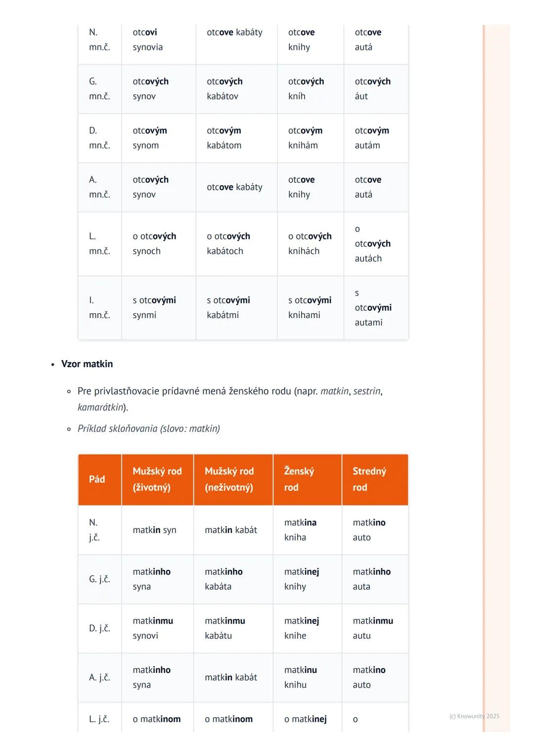The height and width of the screenshot is (756, 534).
Task: Click the "matkinmu synovi" table cell
Action: point(153,628)
